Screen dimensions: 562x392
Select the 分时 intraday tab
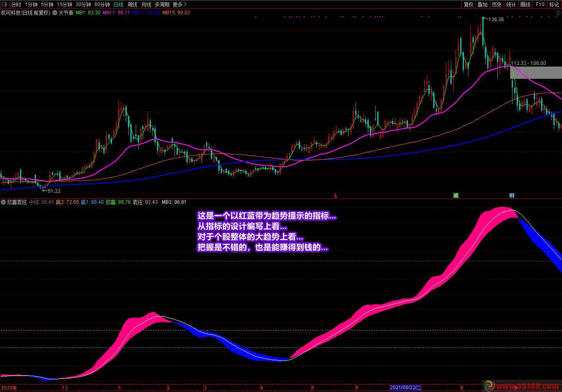[x=16, y=4]
